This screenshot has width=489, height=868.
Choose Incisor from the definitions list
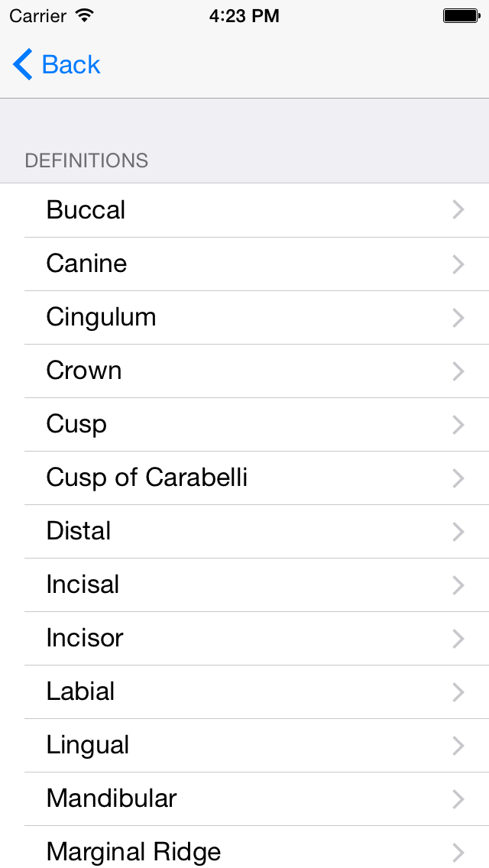tap(85, 638)
